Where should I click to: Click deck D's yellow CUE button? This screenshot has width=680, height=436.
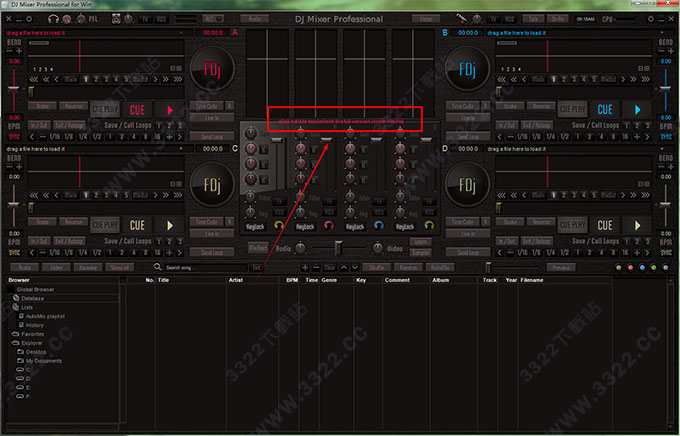pyautogui.click(x=605, y=225)
